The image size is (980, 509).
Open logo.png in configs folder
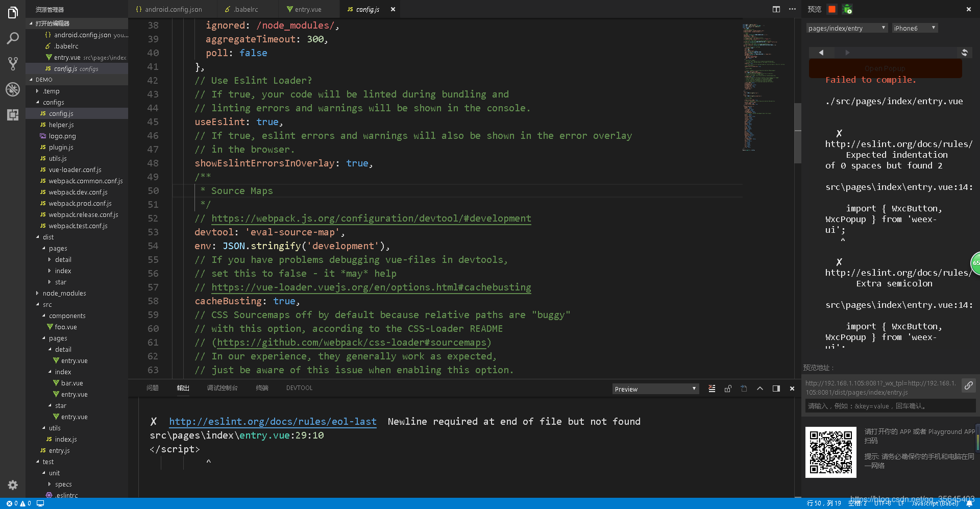coord(62,136)
